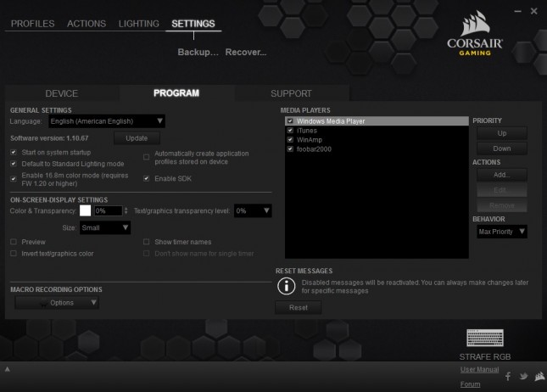Select foobar2000 in media players list
The width and height of the screenshot is (547, 392).
(377, 148)
